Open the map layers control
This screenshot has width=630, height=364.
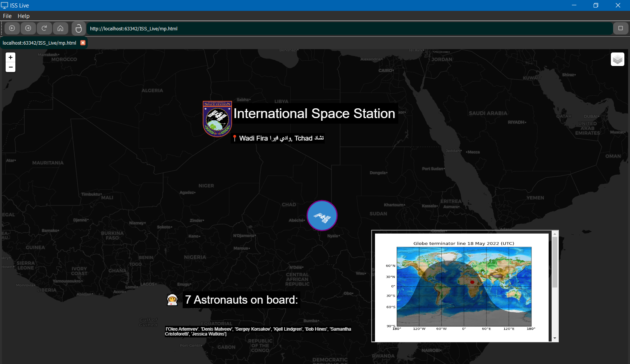coord(618,59)
